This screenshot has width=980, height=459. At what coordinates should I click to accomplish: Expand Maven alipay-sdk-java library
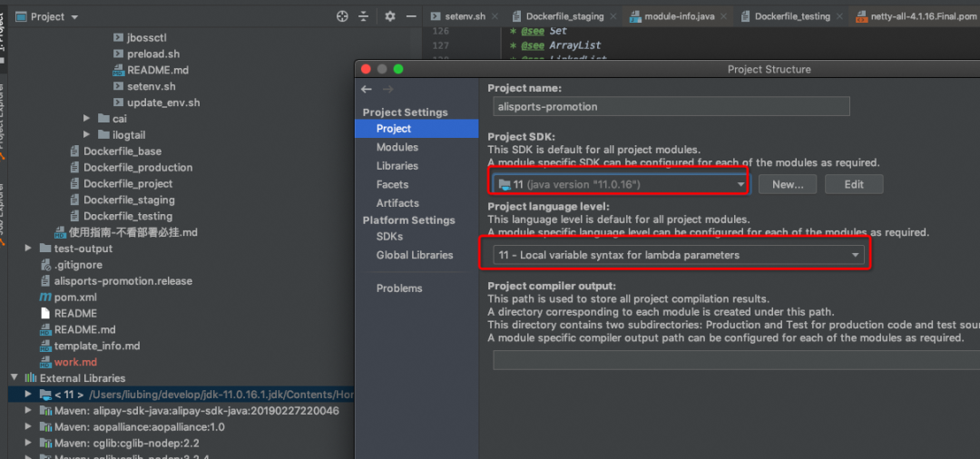coord(28,411)
